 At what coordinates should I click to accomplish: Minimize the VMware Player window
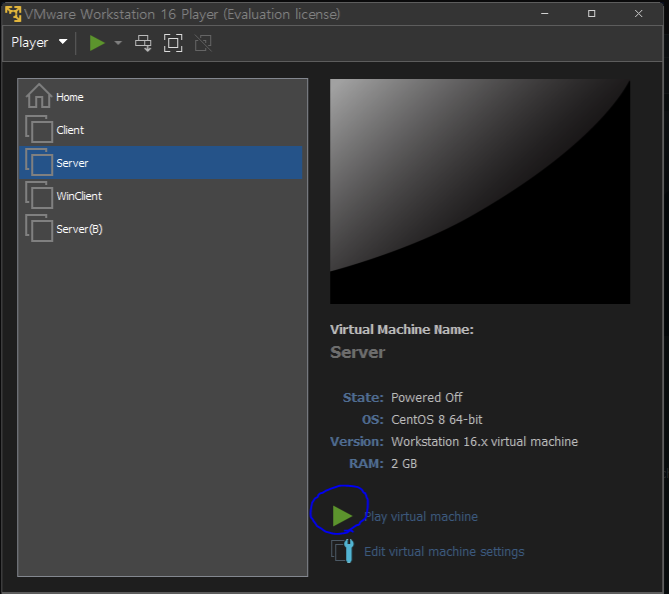(544, 14)
